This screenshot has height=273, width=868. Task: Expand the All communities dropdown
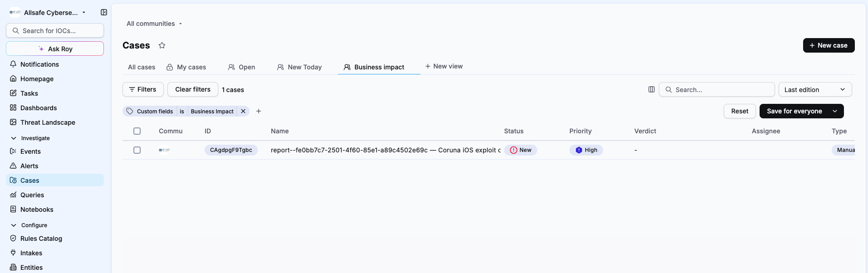coord(154,24)
